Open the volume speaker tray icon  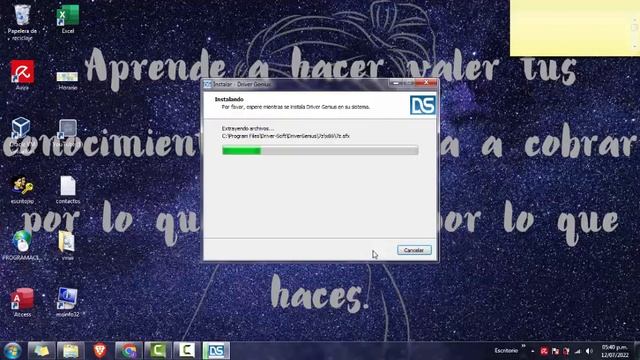click(589, 351)
